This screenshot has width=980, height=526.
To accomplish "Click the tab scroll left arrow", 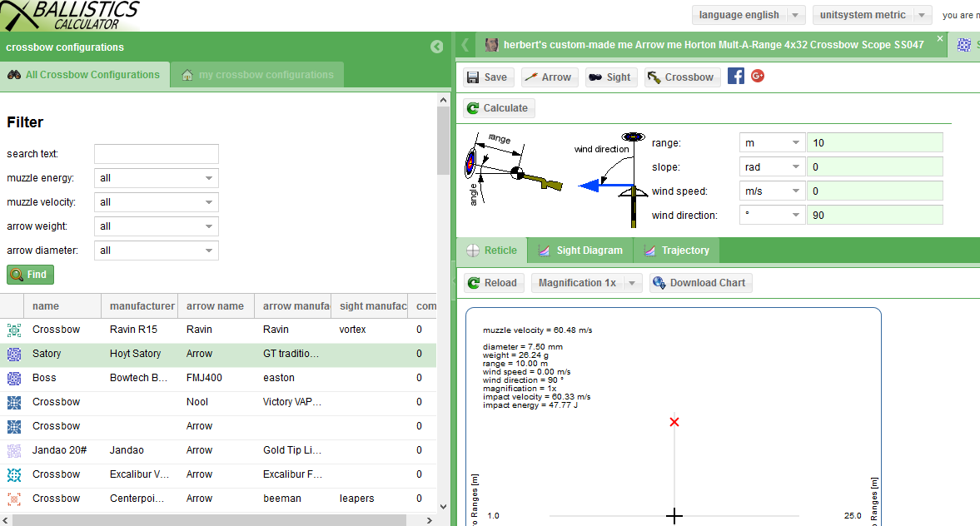I will coord(465,45).
